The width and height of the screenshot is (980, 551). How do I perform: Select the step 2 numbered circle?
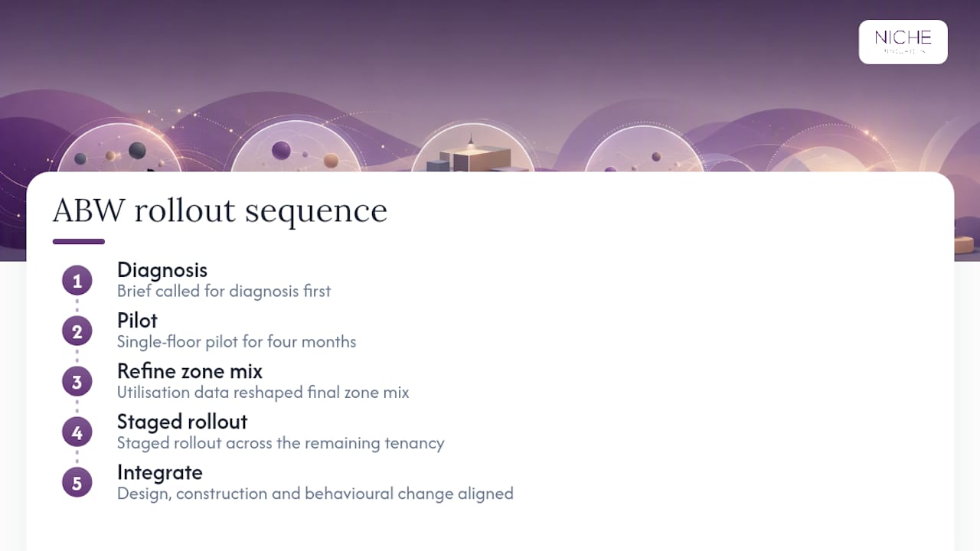click(77, 331)
